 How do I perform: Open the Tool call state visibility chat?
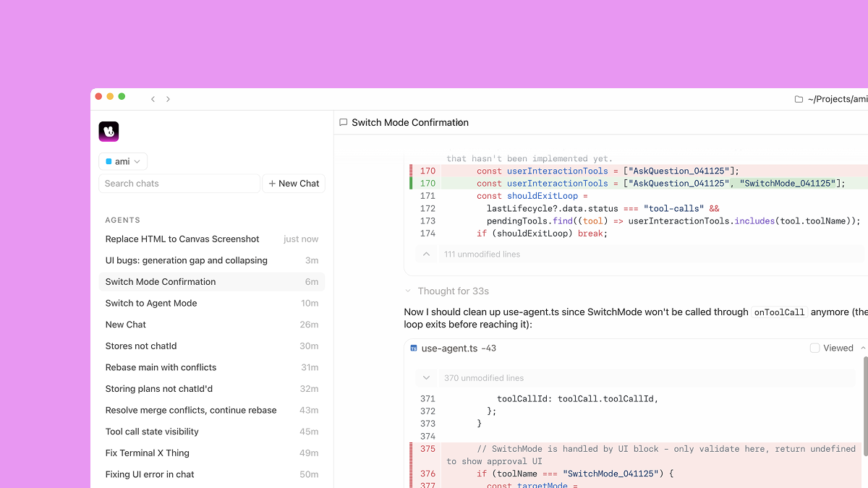(x=152, y=432)
